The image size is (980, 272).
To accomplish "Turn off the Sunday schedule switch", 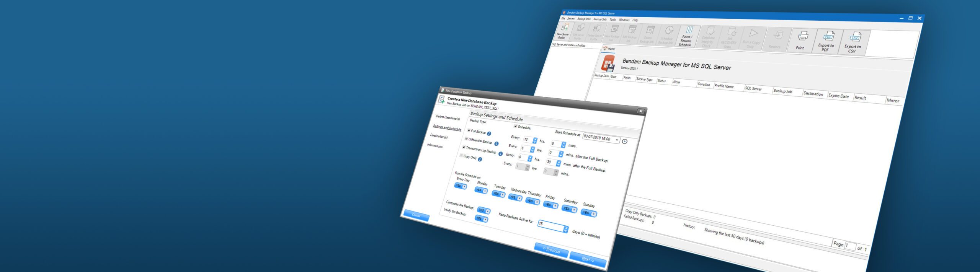I will click(x=589, y=213).
